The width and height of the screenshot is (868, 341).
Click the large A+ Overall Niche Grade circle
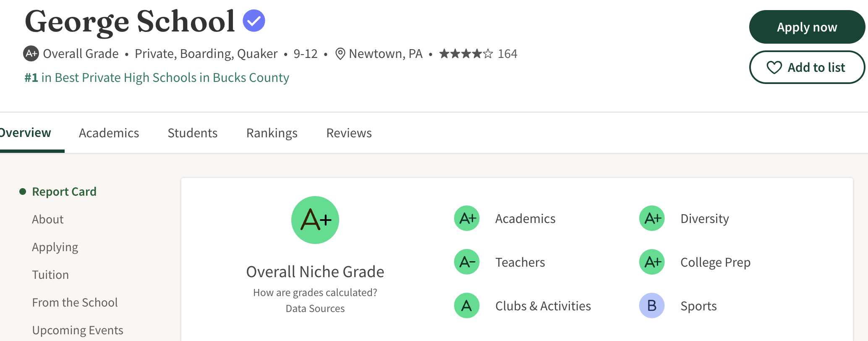(x=315, y=220)
